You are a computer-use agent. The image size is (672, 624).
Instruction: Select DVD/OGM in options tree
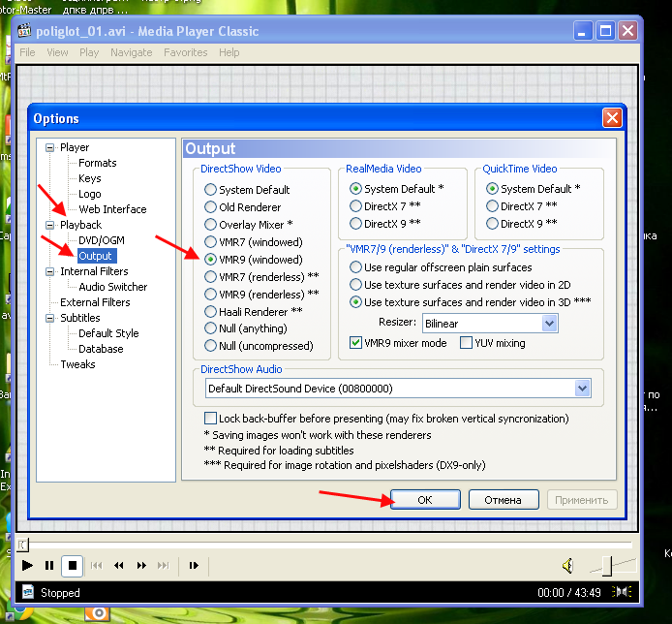pyautogui.click(x=101, y=240)
